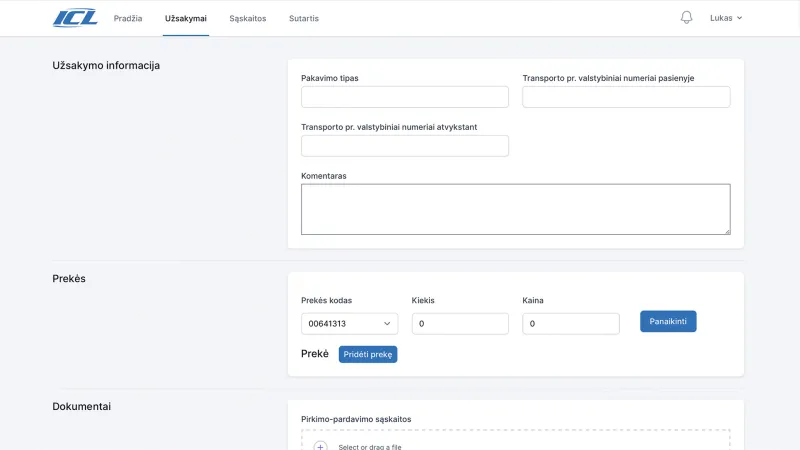Viewport: 800px width, 450px height.
Task: Open the Lukas user menu
Action: [726, 18]
